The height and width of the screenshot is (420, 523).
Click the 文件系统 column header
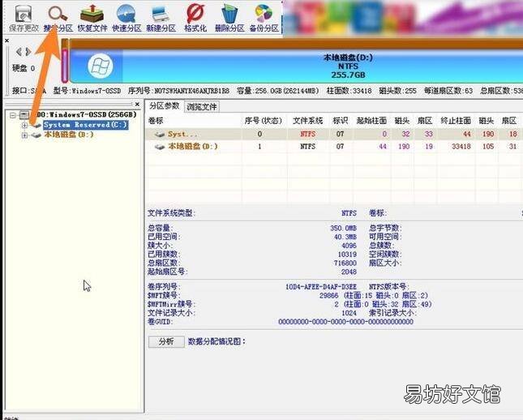307,121
